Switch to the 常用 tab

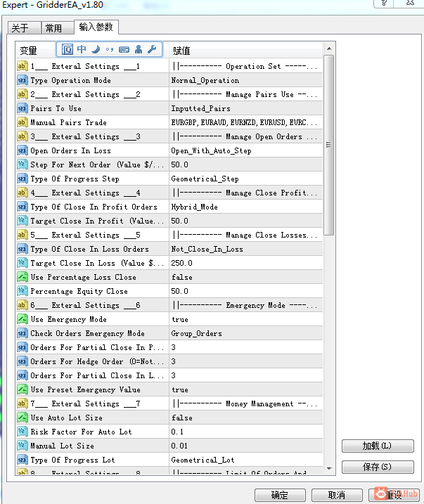click(58, 28)
